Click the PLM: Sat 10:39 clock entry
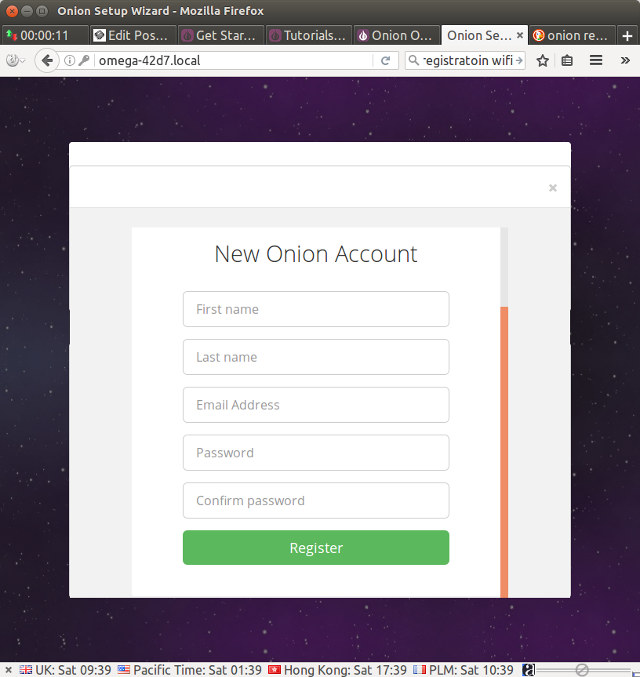This screenshot has height=677, width=640. 463,670
